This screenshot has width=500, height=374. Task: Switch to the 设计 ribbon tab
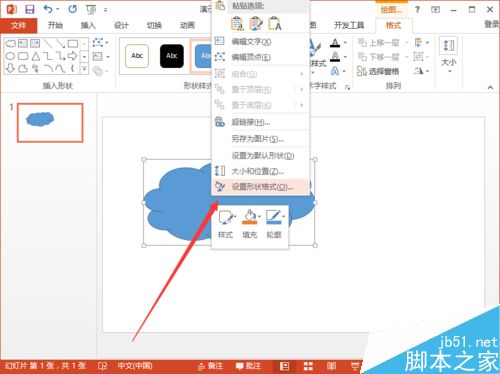(121, 25)
